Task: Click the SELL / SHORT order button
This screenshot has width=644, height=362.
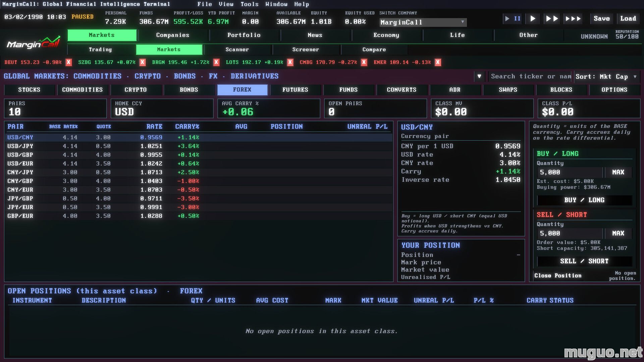Action: pyautogui.click(x=584, y=261)
